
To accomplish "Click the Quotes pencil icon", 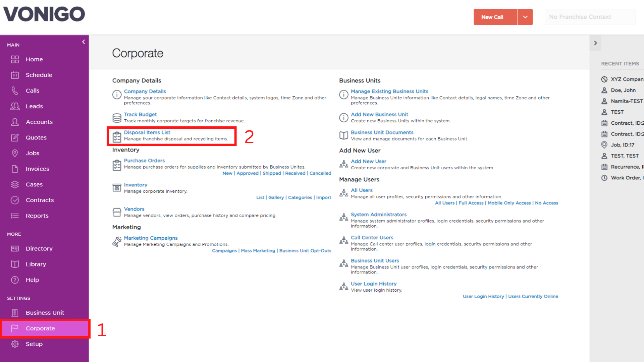I will tap(15, 137).
